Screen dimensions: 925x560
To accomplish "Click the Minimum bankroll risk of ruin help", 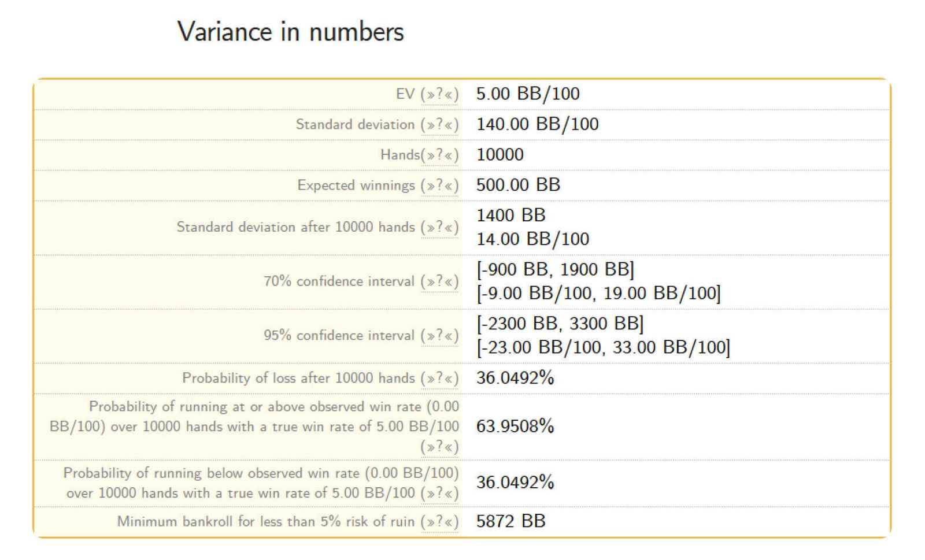I will point(439,522).
